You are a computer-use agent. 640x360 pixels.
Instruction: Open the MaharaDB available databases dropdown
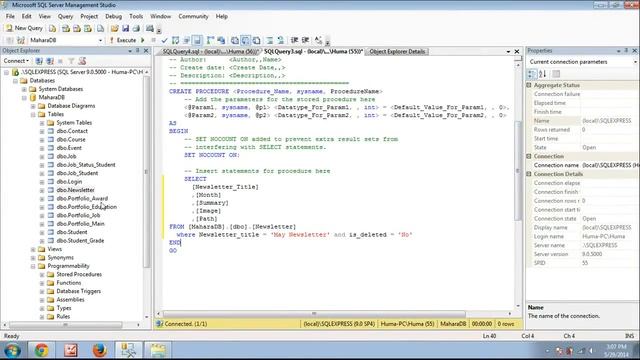click(x=100, y=40)
